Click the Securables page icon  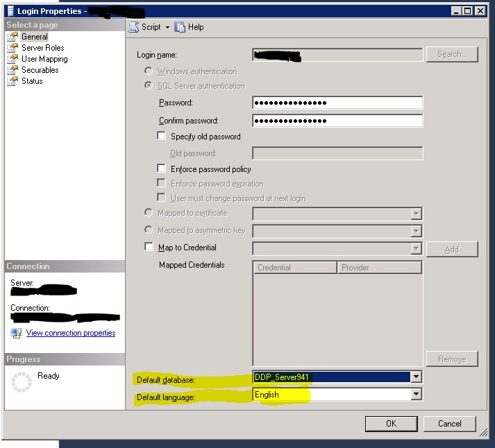coord(12,70)
